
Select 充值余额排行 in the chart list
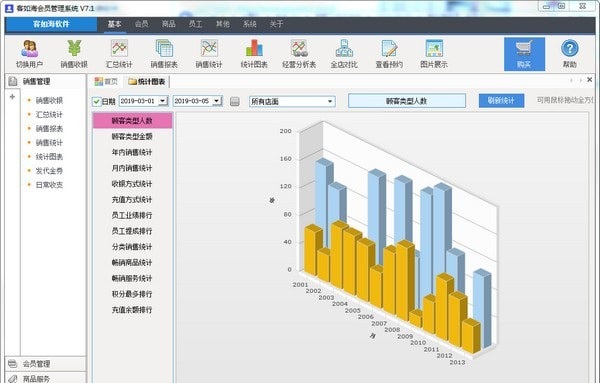tap(132, 310)
